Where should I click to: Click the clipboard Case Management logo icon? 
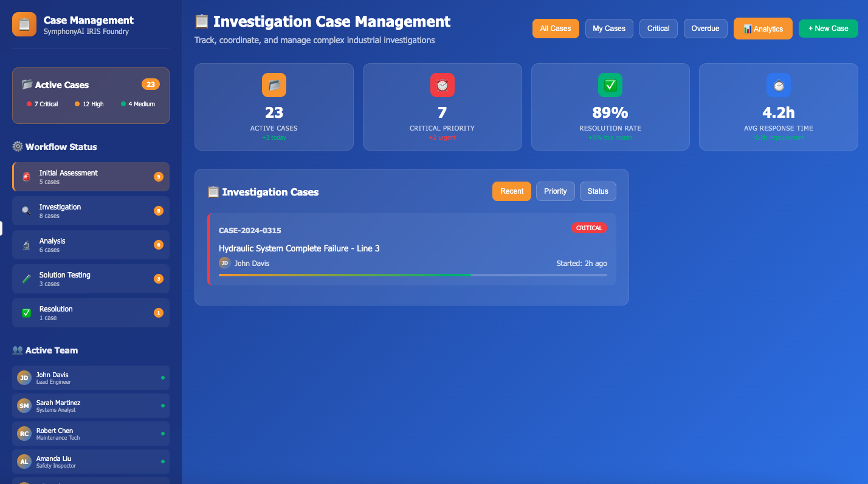[x=24, y=25]
